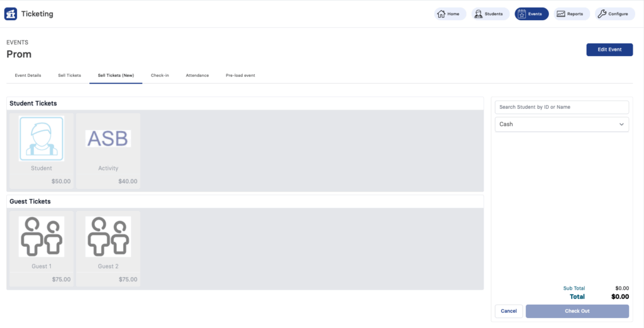Click the Events calendar star icon
The image size is (644, 328).
pos(521,14)
